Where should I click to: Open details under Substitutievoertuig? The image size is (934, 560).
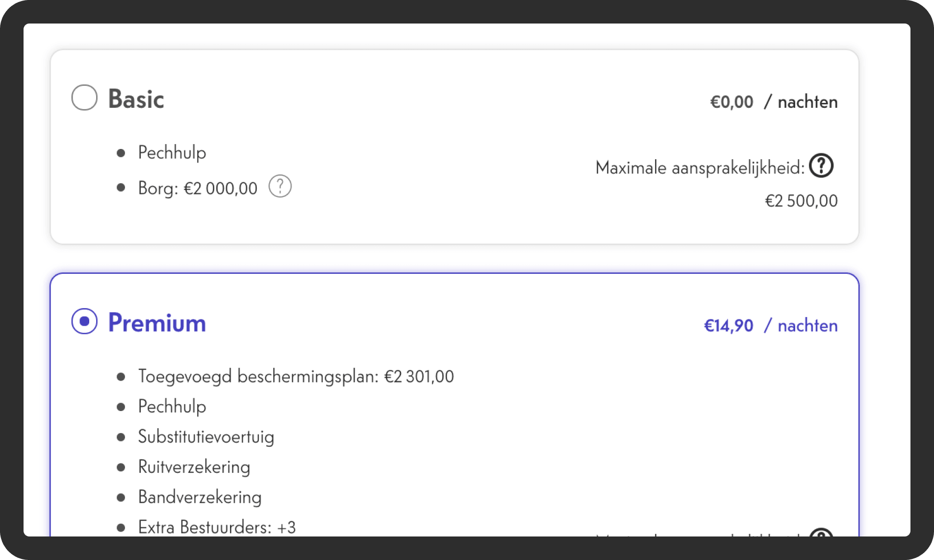[x=205, y=437]
